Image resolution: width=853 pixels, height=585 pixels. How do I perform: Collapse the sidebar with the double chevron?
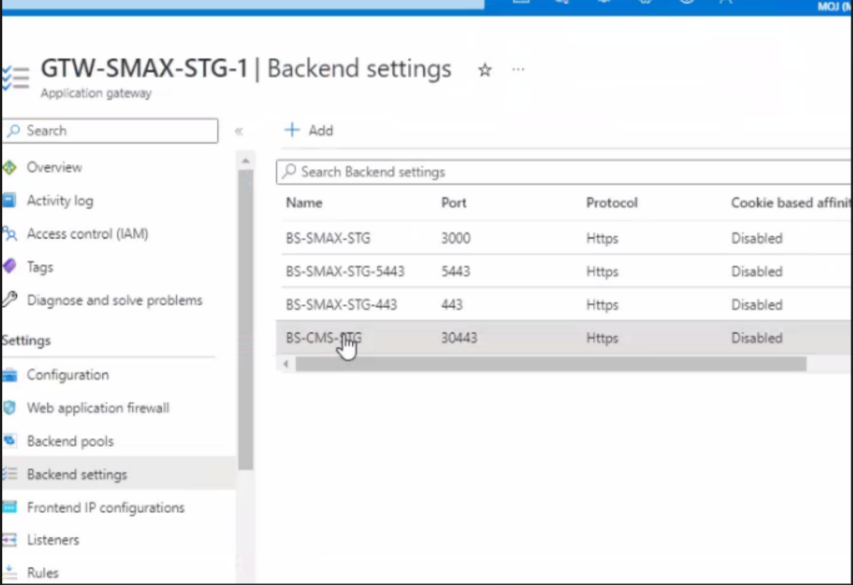pyautogui.click(x=238, y=130)
